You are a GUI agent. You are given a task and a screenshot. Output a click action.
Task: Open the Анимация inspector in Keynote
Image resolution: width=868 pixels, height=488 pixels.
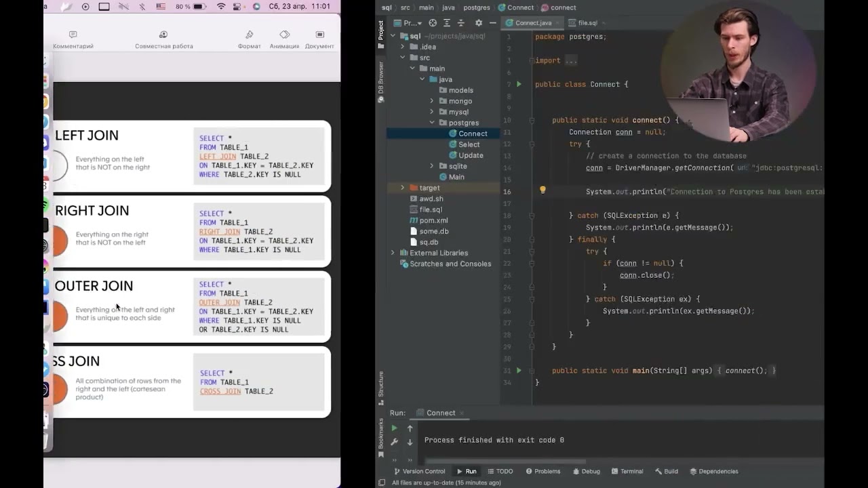pos(284,39)
